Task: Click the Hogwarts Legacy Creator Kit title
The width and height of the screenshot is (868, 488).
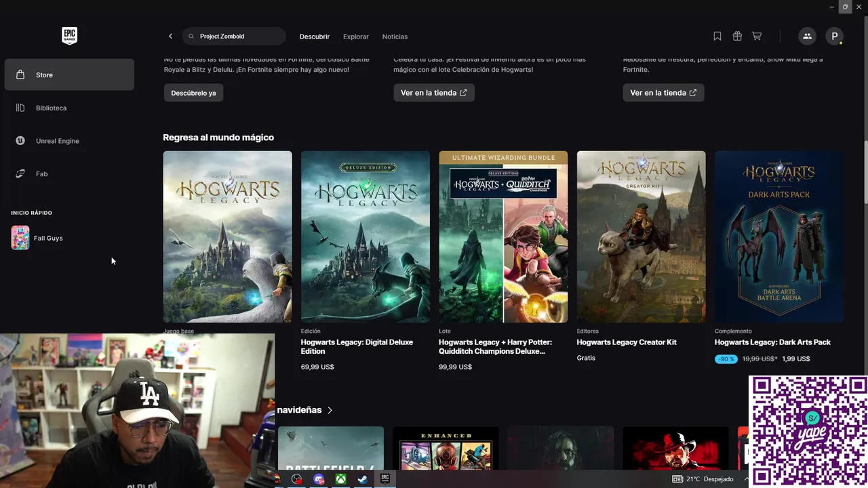Action: pos(627,342)
